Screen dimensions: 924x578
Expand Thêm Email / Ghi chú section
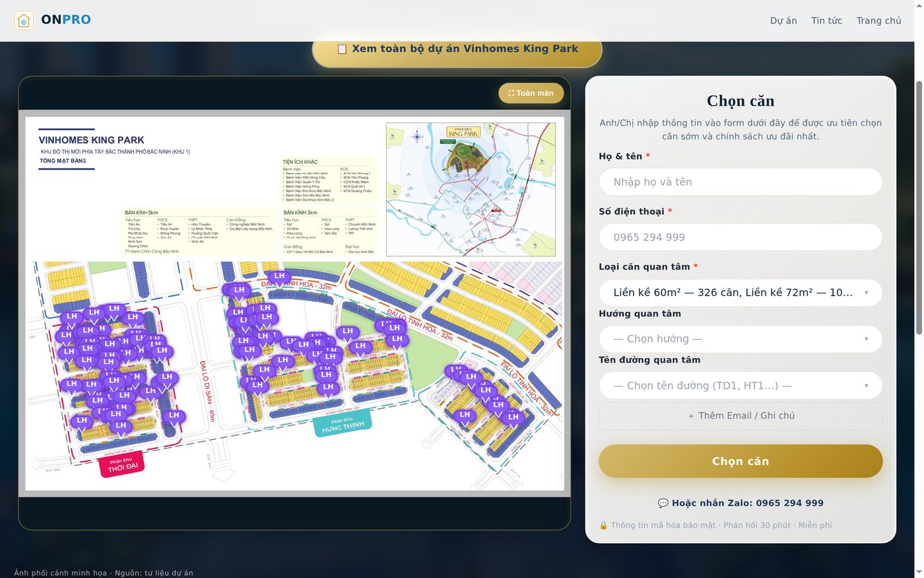tap(741, 416)
